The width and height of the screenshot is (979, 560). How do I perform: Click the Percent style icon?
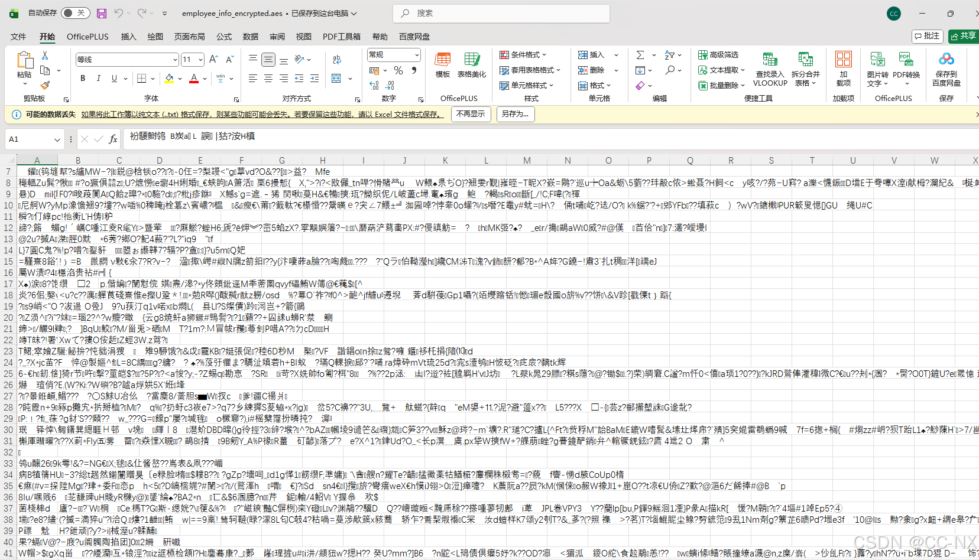click(x=398, y=70)
